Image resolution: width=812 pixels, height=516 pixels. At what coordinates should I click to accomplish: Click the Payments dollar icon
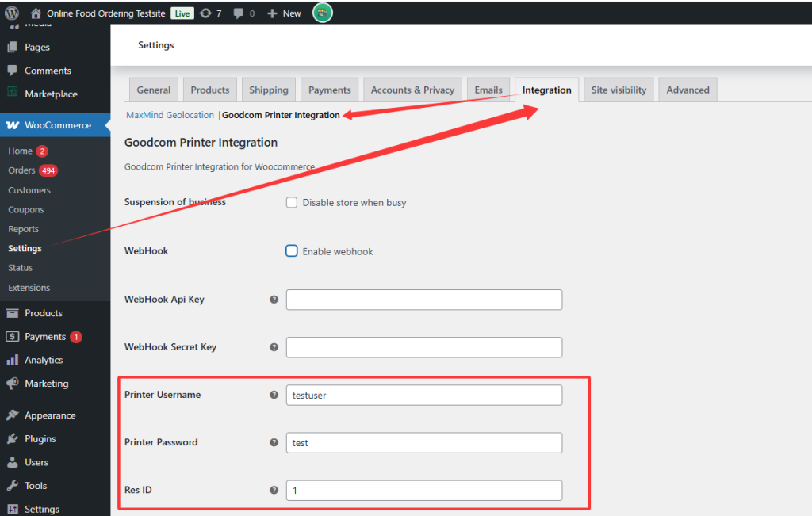13,336
